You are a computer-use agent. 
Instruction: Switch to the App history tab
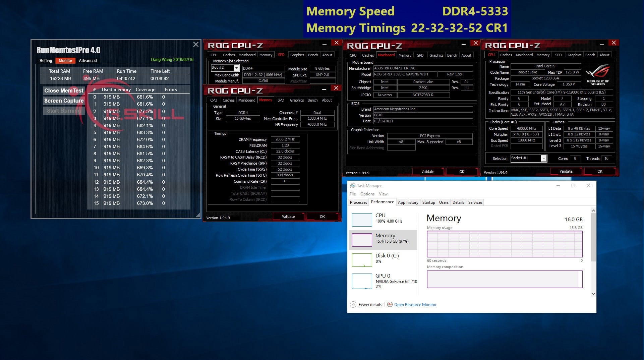pos(408,202)
